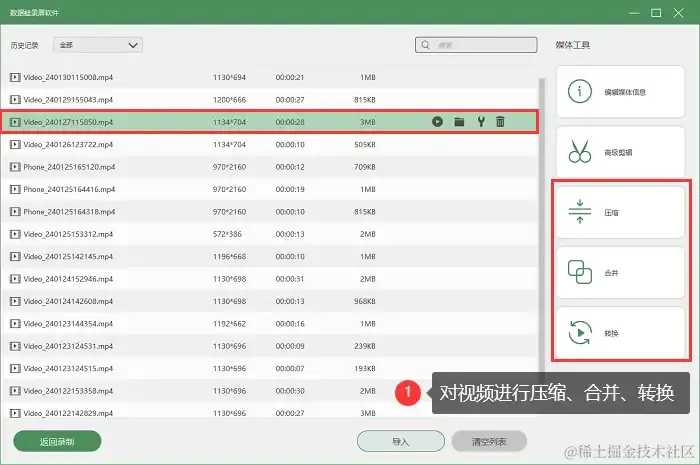Click file size 239KB in the list
The height and width of the screenshot is (465, 700).
coord(365,346)
